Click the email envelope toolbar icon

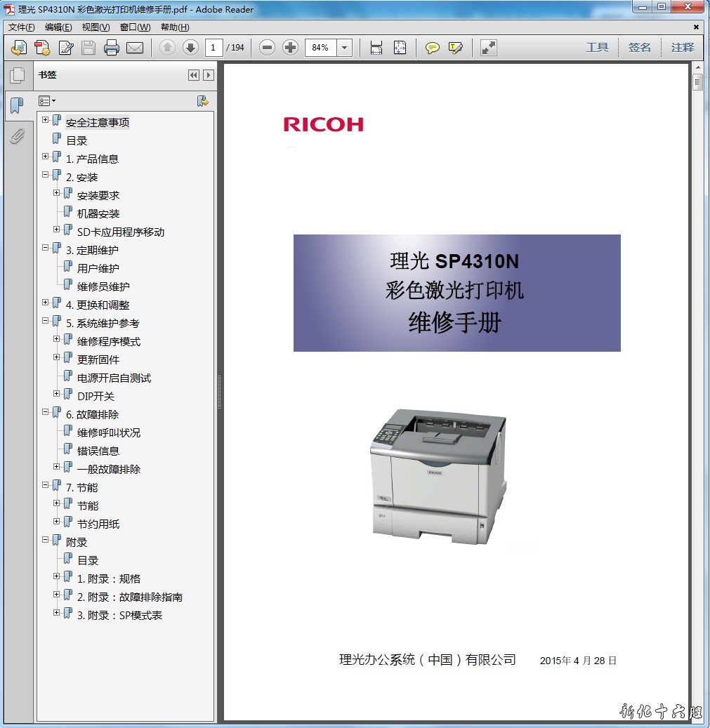[x=135, y=48]
